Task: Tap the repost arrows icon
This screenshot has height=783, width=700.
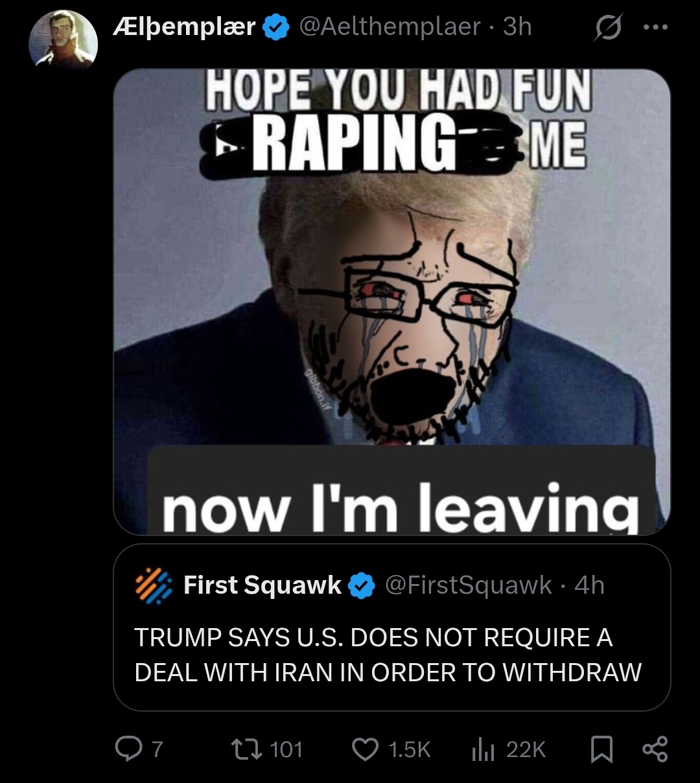Action: coord(246,749)
